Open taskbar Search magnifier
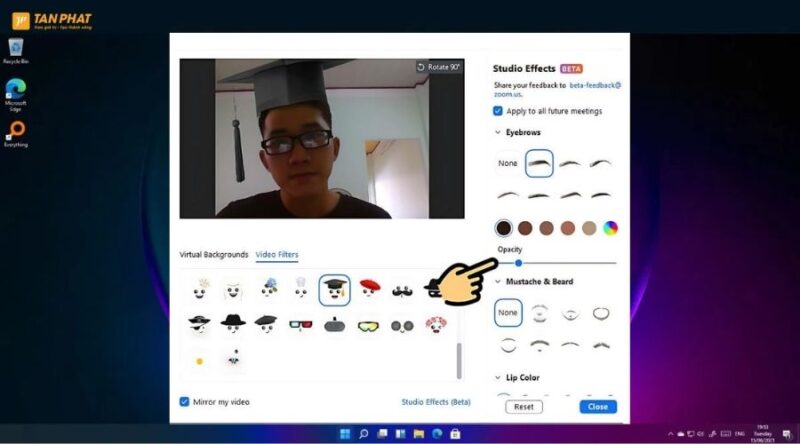Image resolution: width=800 pixels, height=444 pixels. pos(363,434)
